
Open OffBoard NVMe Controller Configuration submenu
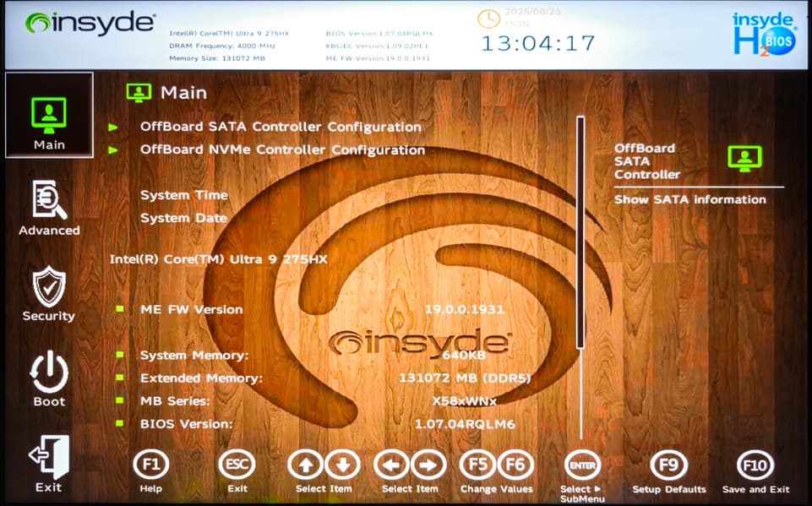283,150
